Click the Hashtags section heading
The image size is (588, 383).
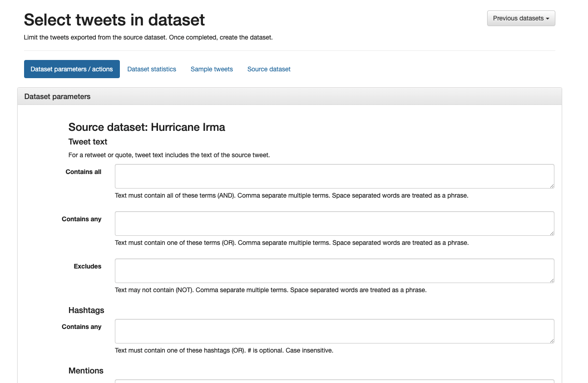point(86,310)
